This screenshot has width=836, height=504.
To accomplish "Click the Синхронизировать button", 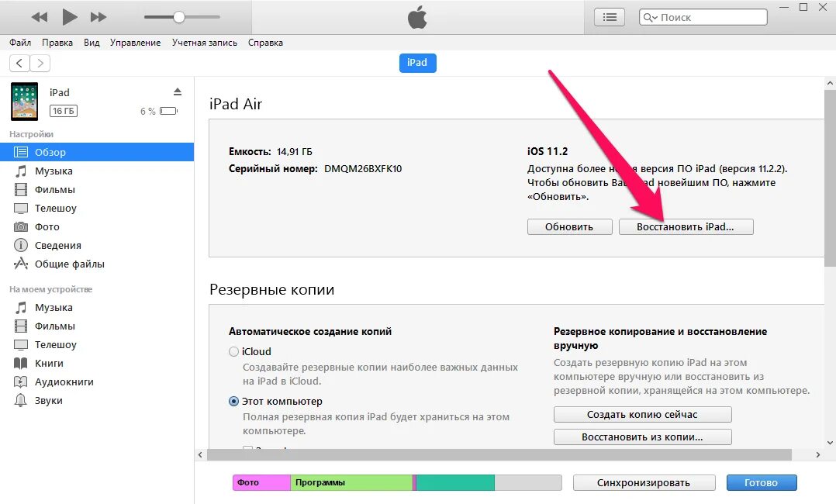I will coord(644,482).
